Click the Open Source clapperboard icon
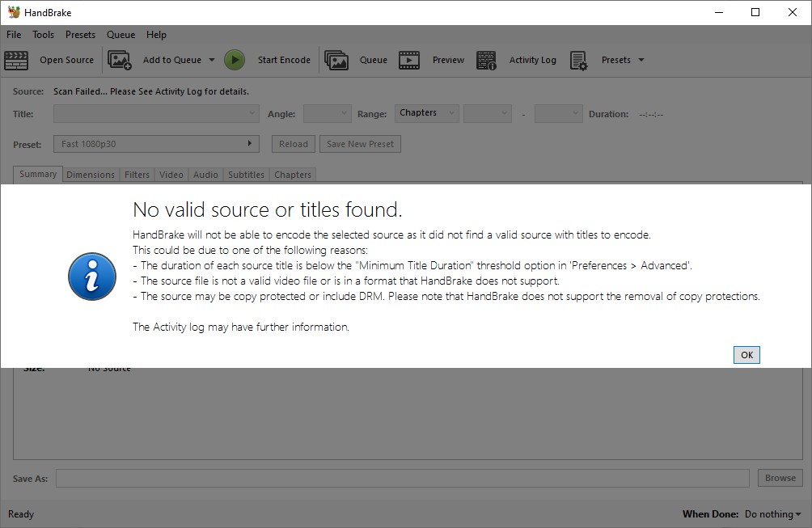Screen dimensions: 812x528 16,60
